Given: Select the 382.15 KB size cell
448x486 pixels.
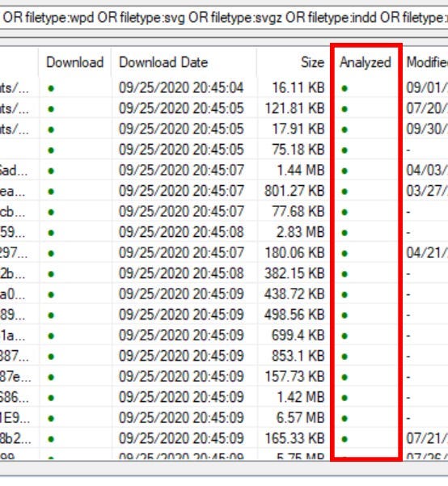Looking at the screenshot, I should 294,273.
